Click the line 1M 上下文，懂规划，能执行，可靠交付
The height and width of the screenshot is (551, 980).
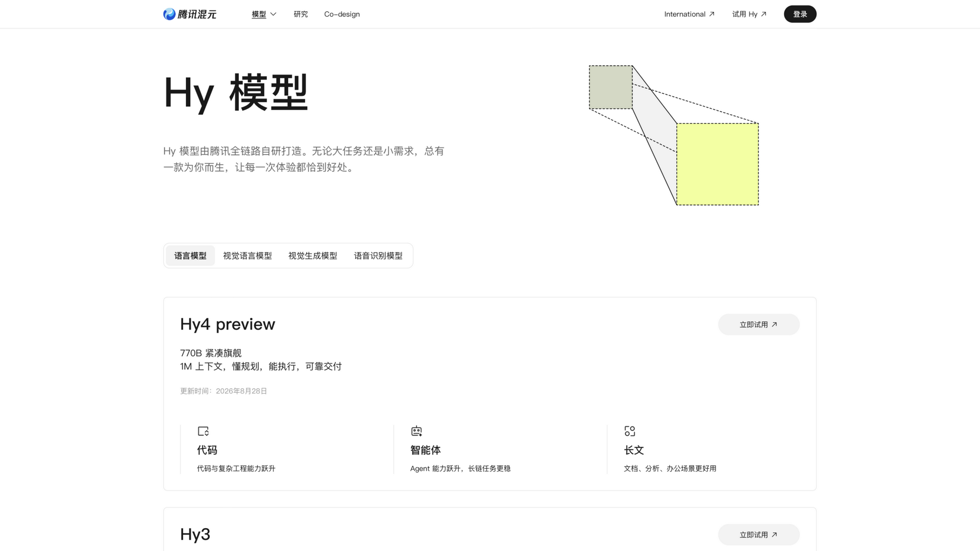261,366
